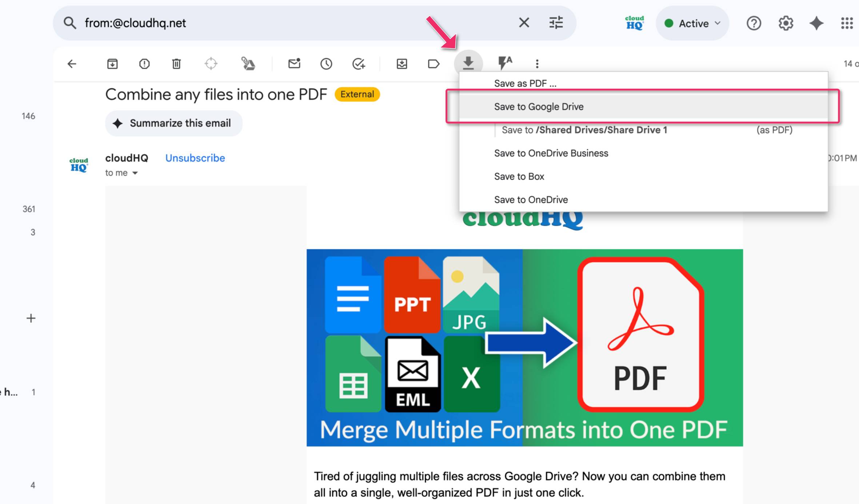
Task: Open Labels with the label tag icon
Action: click(434, 64)
